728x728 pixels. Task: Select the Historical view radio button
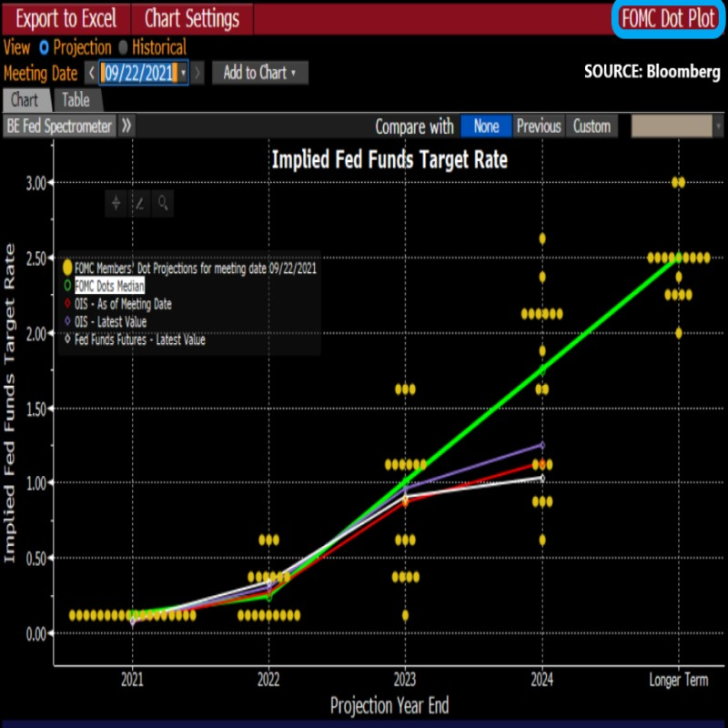click(121, 47)
